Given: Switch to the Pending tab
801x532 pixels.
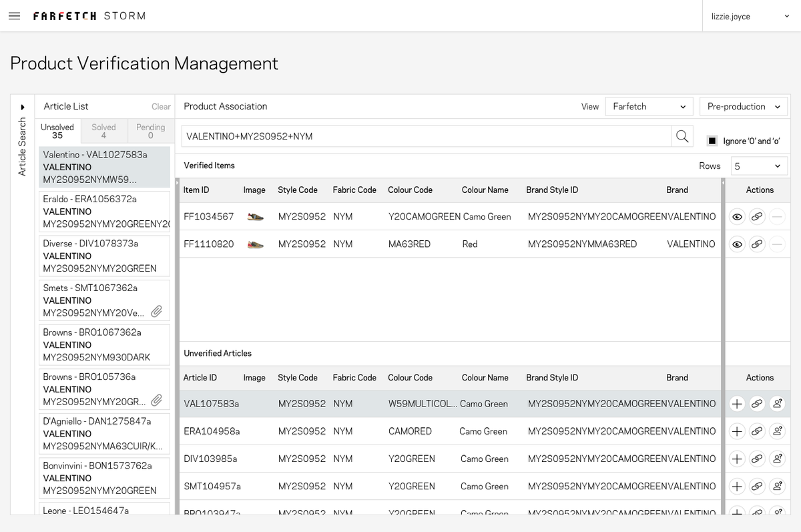Looking at the screenshot, I should coord(150,131).
